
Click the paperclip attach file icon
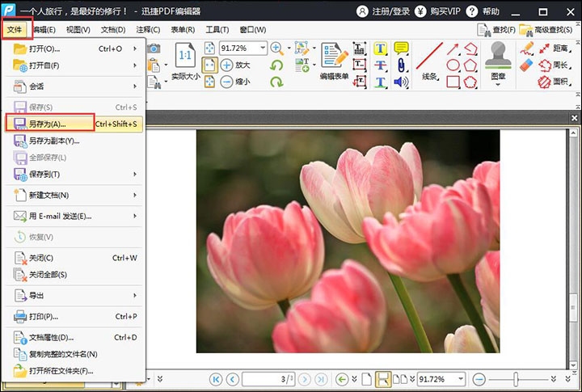coord(401,65)
